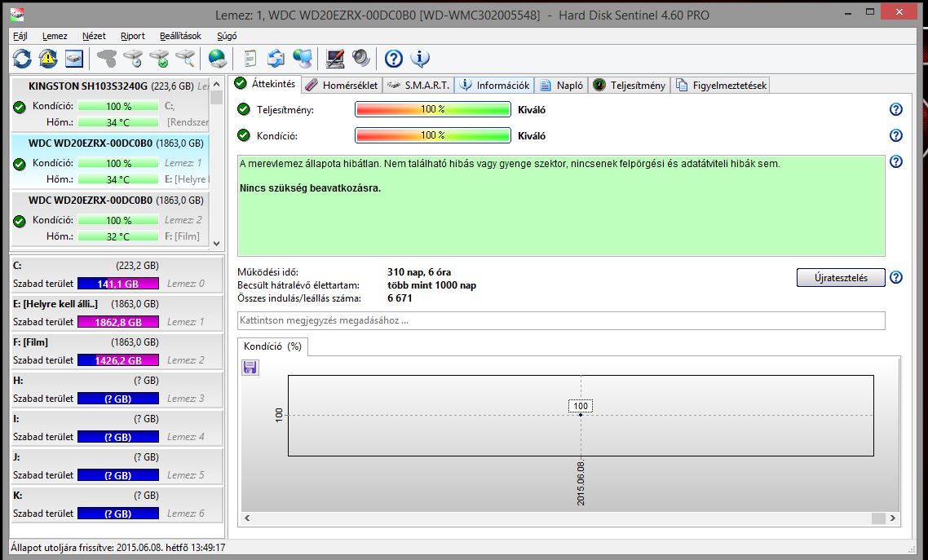Click the greyed-out stethoscope toolbar icon

[x=107, y=59]
